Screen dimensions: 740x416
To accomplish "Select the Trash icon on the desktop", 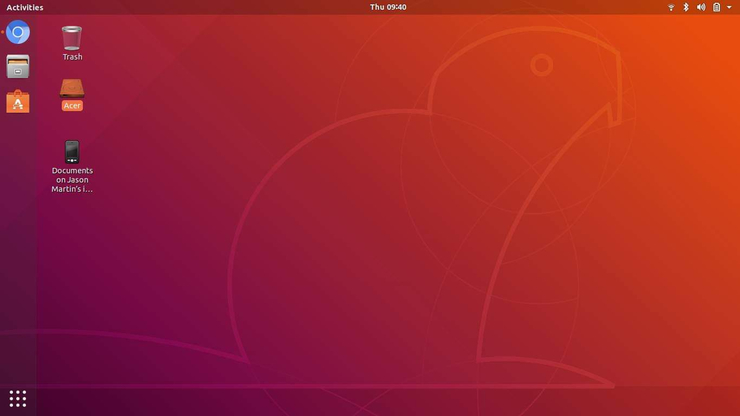I will (x=72, y=38).
